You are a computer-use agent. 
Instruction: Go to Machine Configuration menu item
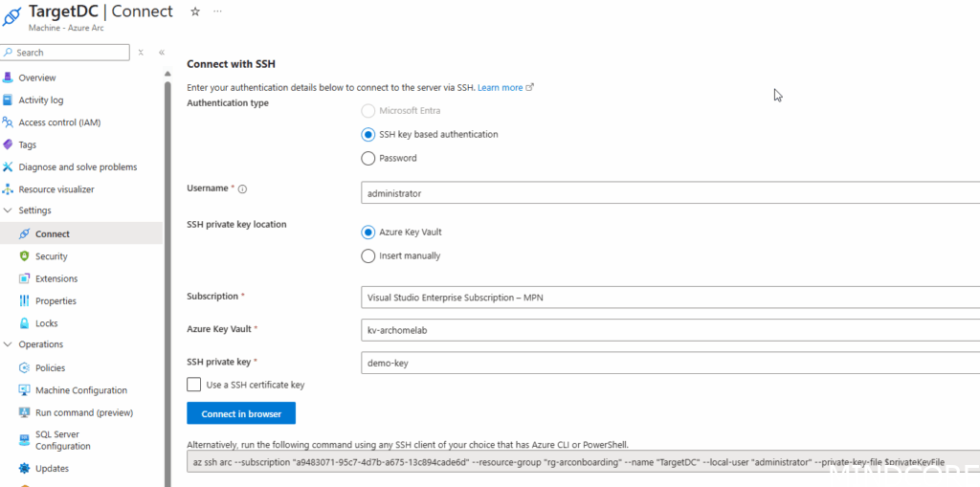[81, 390]
